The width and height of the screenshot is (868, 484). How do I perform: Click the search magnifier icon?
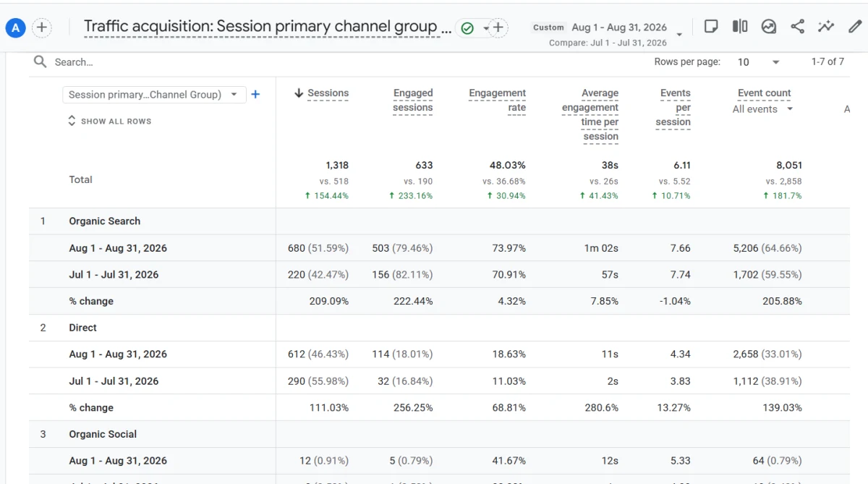[41, 61]
